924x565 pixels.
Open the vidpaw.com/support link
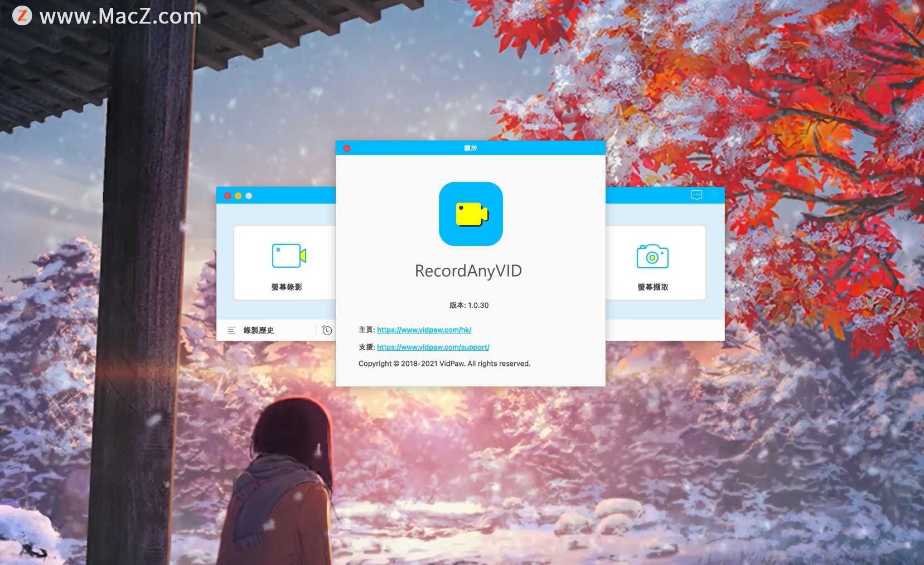433,347
